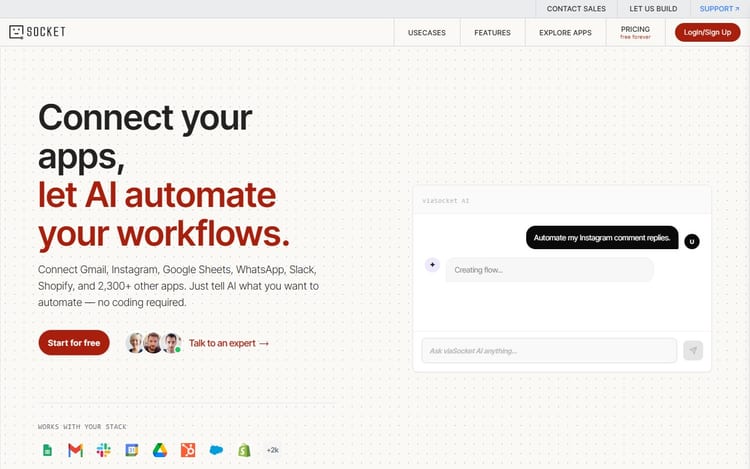This screenshot has width=750, height=469.
Task: Follow the Talk to an expert link
Action: (x=229, y=343)
